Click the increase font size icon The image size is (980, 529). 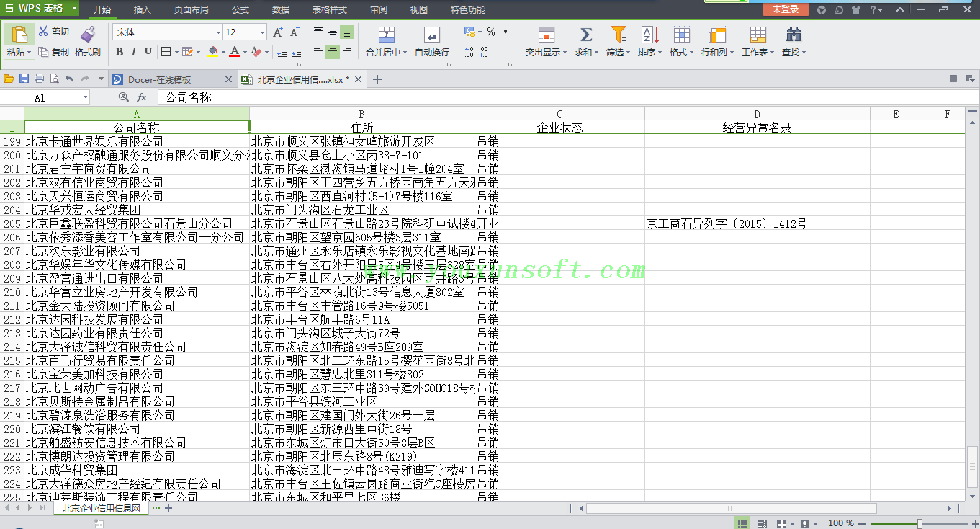click(x=278, y=32)
